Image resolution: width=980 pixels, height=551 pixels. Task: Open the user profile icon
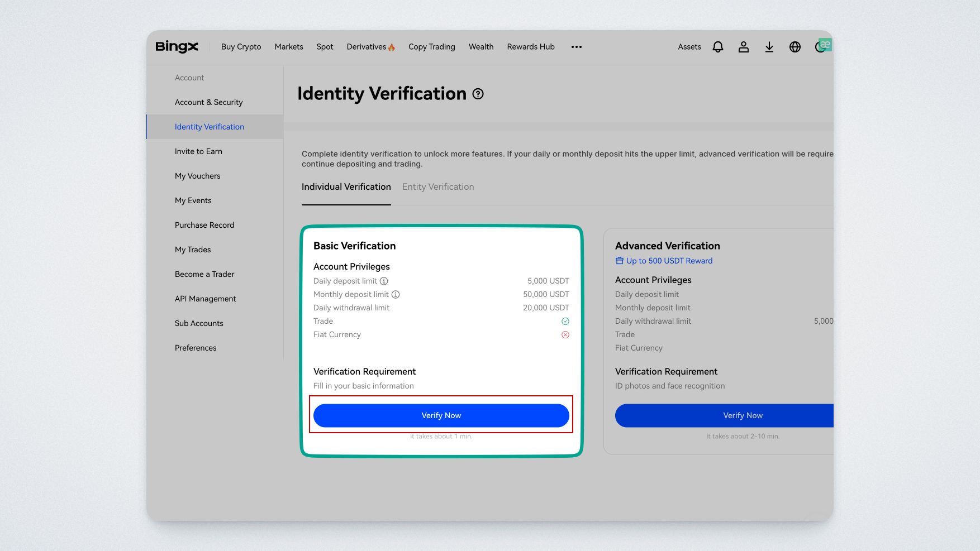[744, 47]
